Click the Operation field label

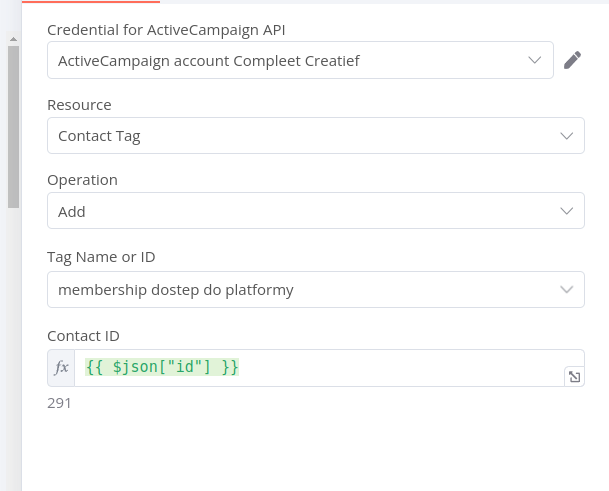(x=82, y=180)
